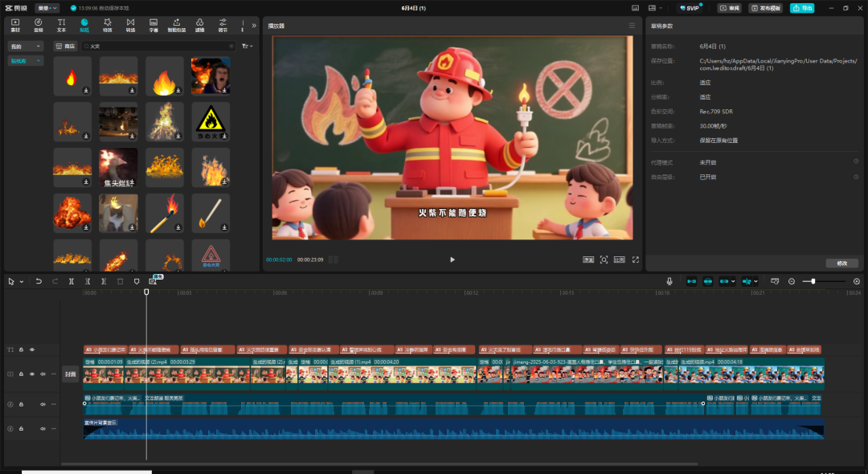Toggle visibility eye on the text track
This screenshot has height=474, width=868.
32,349
